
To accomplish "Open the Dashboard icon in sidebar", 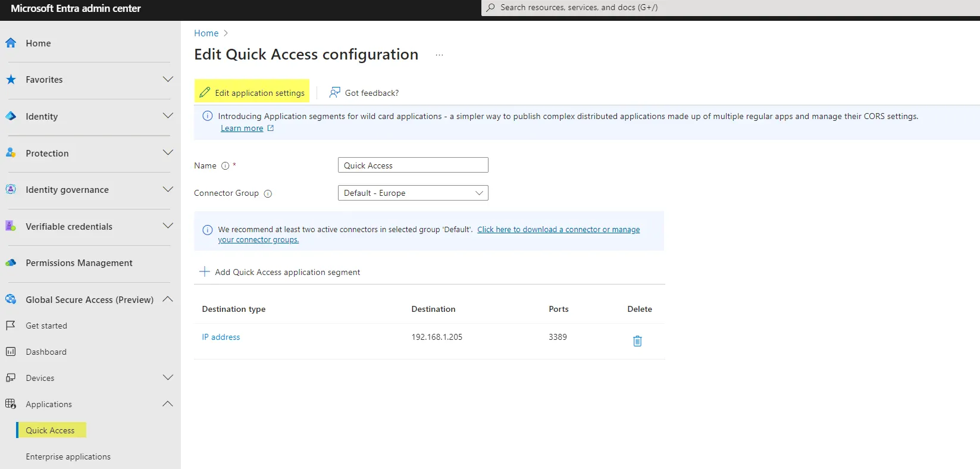I will coord(11,352).
